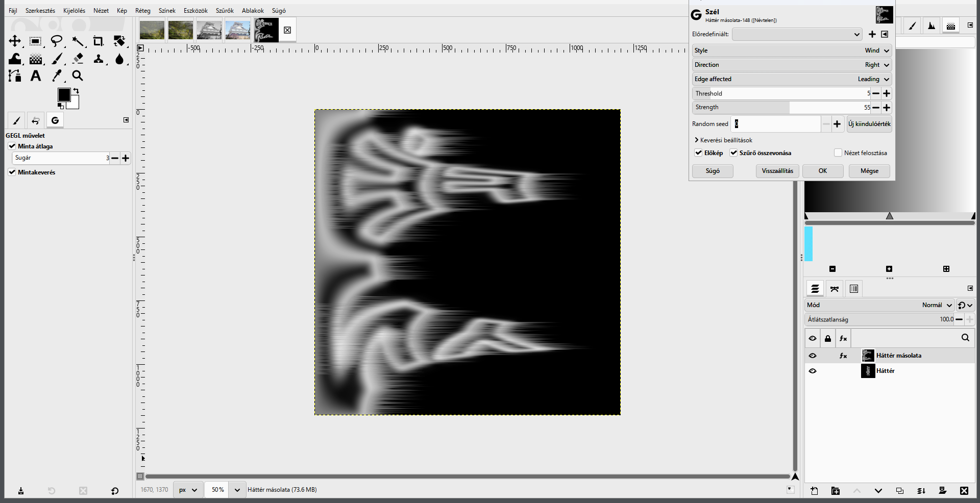Open the Réteg menu

143,11
